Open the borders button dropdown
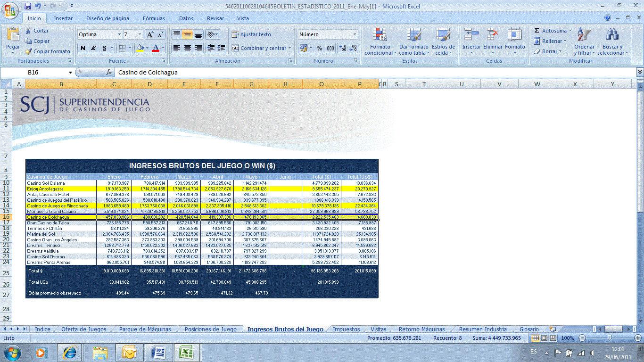 click(x=130, y=48)
